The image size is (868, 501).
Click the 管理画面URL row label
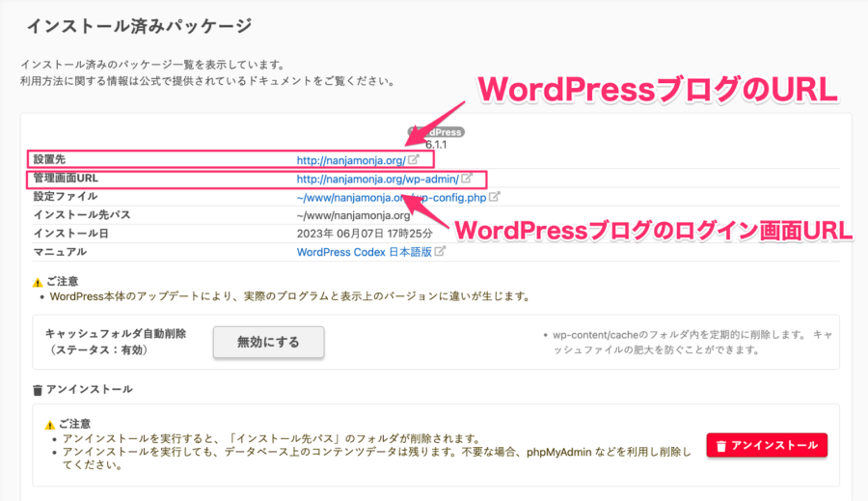click(x=66, y=178)
